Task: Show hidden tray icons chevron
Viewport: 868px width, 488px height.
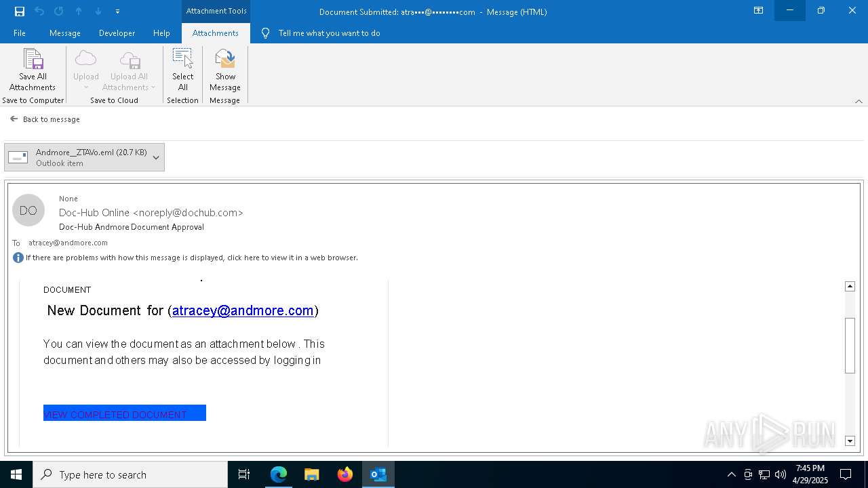Action: tap(731, 474)
